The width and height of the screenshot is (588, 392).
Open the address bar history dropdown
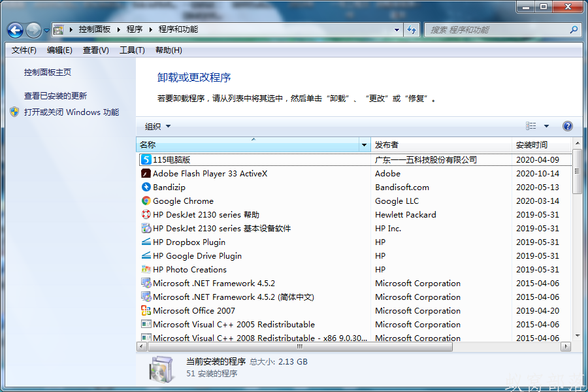pos(397,30)
